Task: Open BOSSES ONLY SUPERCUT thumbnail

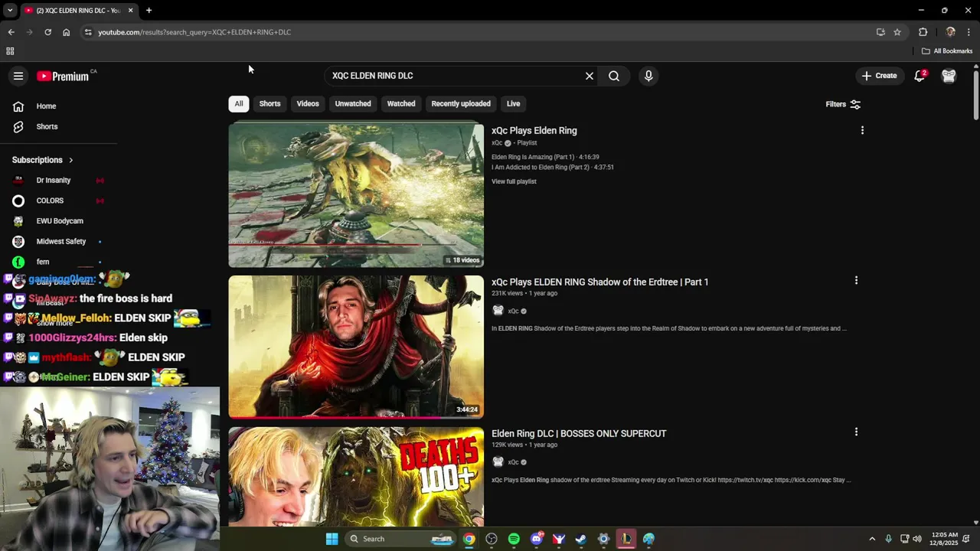Action: (x=356, y=477)
